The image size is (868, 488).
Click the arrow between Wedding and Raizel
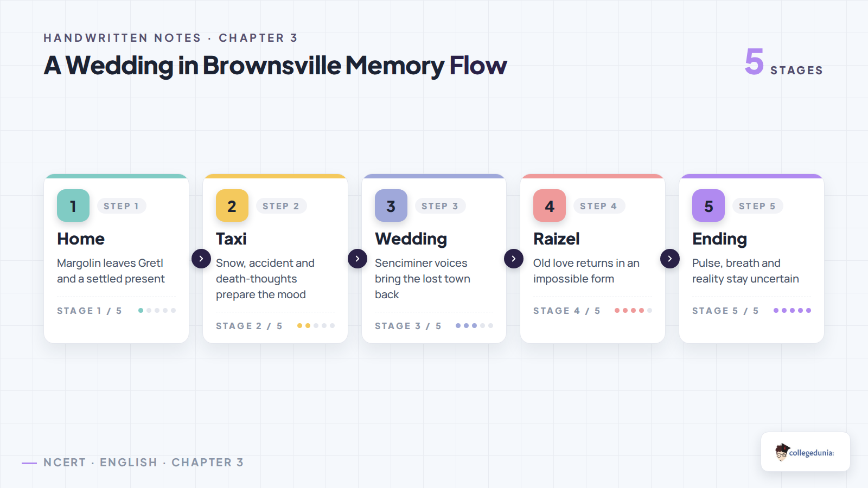pos(514,259)
